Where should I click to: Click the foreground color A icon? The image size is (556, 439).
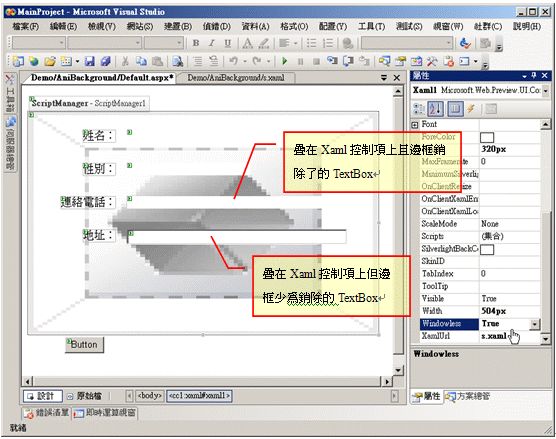pyautogui.click(x=248, y=43)
